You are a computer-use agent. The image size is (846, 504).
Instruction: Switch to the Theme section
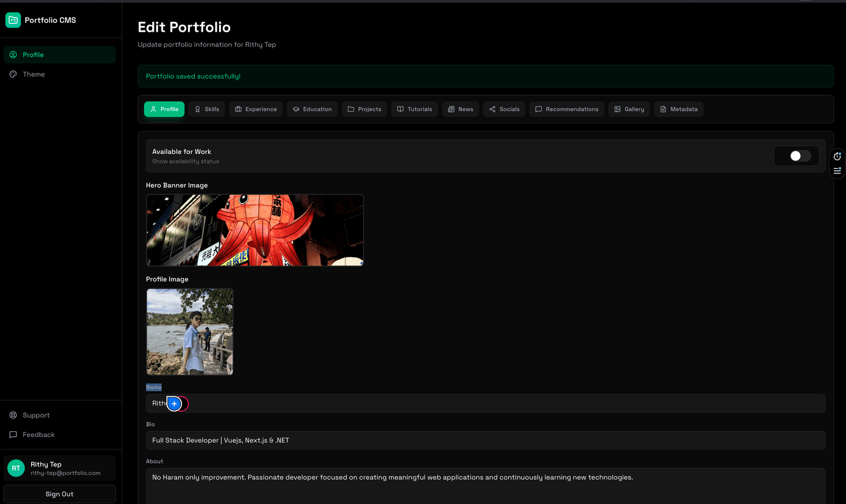coord(59,74)
